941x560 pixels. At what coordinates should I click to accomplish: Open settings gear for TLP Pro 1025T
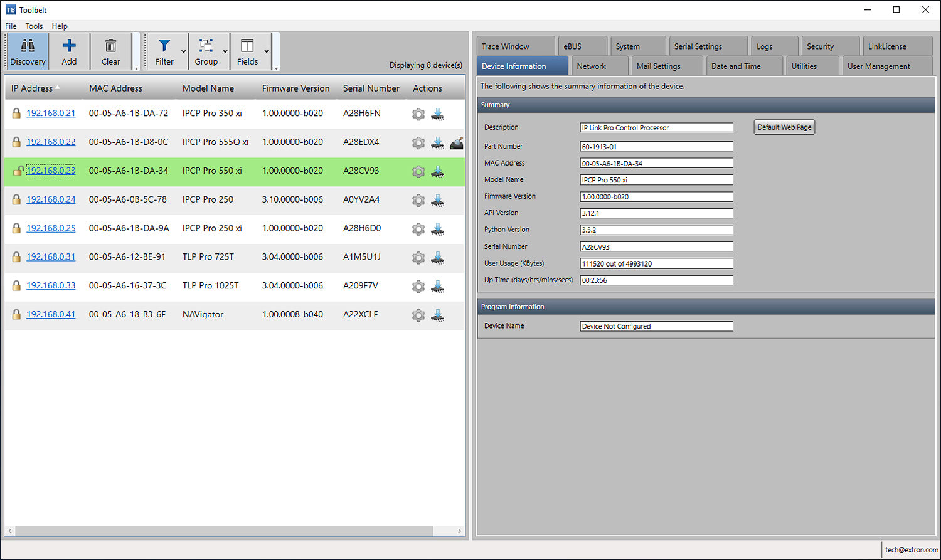pos(418,287)
